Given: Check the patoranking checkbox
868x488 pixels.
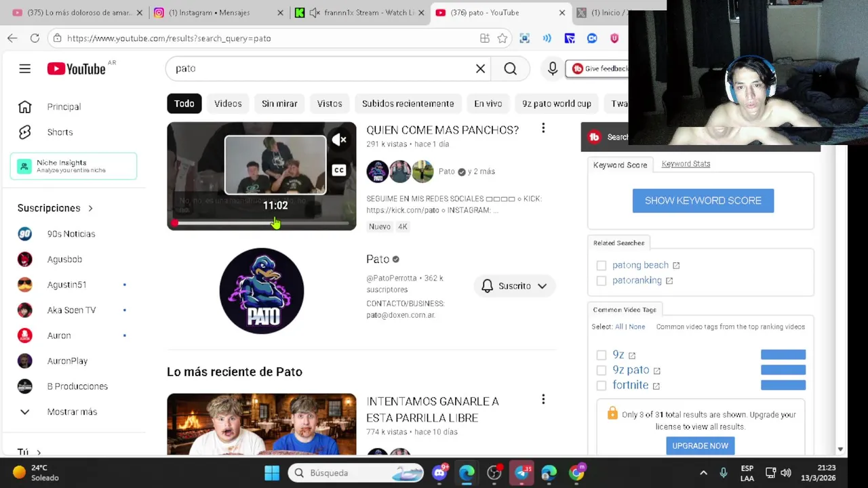Looking at the screenshot, I should click(x=601, y=281).
